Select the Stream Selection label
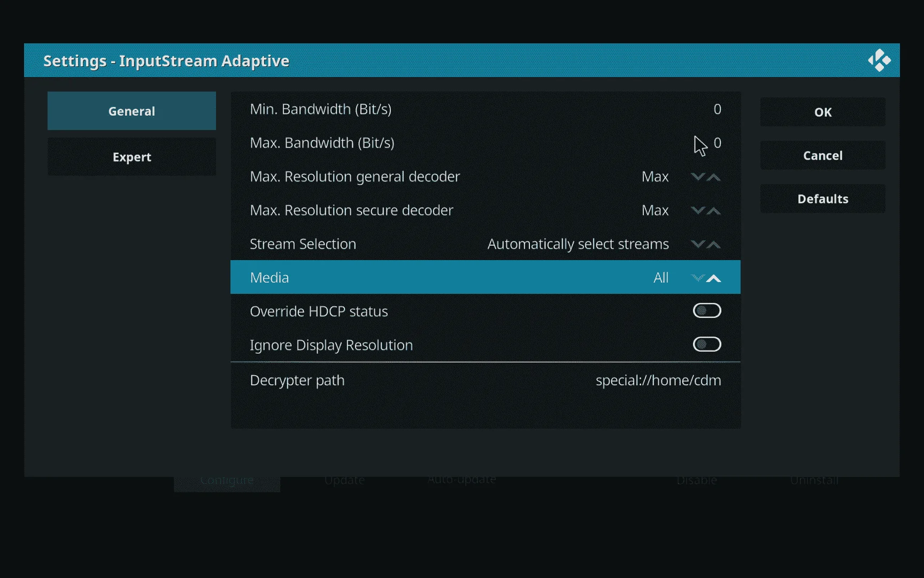Image resolution: width=924 pixels, height=578 pixels. (x=303, y=244)
